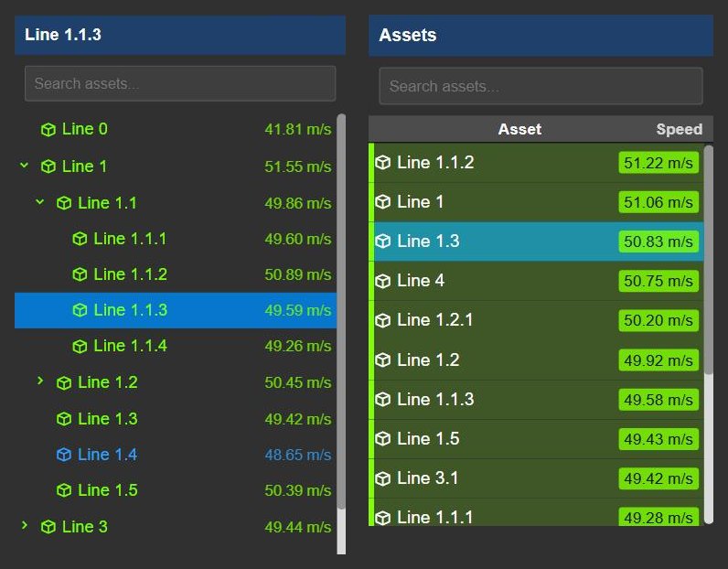Viewport: 728px width, 569px height.
Task: Click the cube icon next to Line 1.2 in tree
Action: (x=64, y=382)
